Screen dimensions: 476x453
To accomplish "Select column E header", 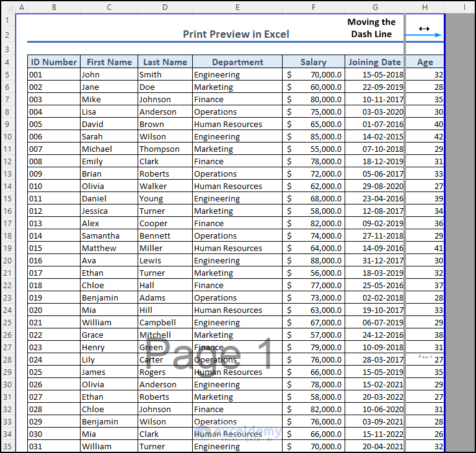I will (237, 7).
